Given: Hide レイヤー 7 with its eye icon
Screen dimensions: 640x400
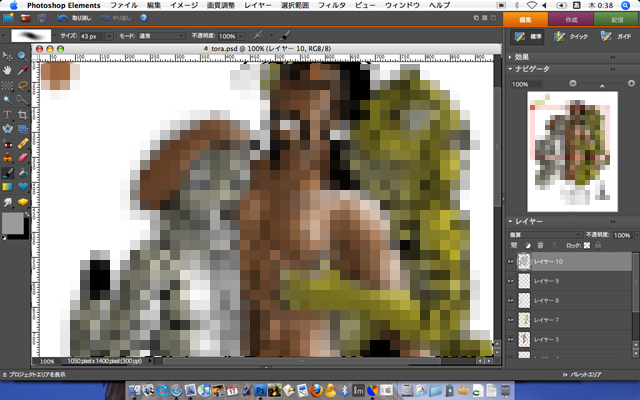Looking at the screenshot, I should (x=510, y=320).
